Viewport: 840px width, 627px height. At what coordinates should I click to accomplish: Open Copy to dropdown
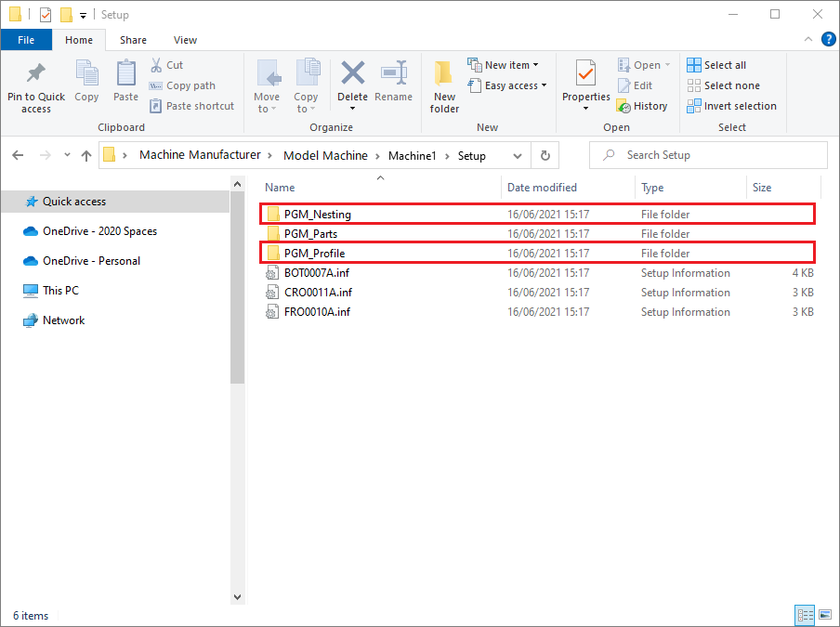[306, 86]
